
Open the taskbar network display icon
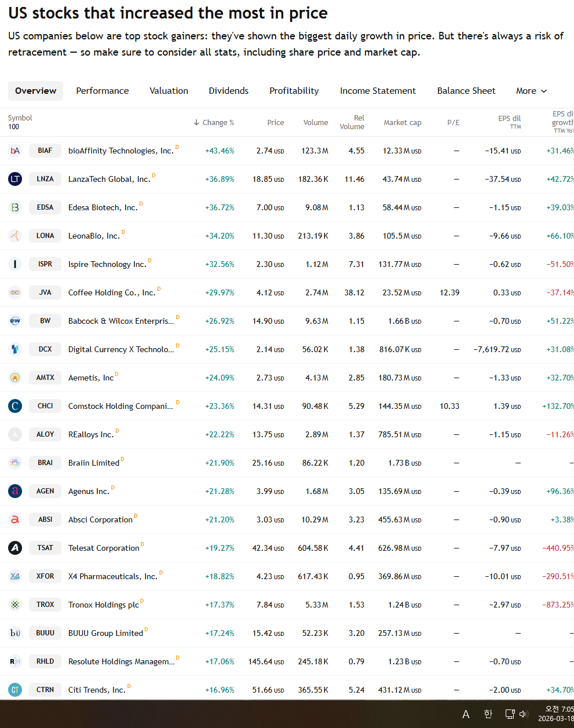click(510, 714)
